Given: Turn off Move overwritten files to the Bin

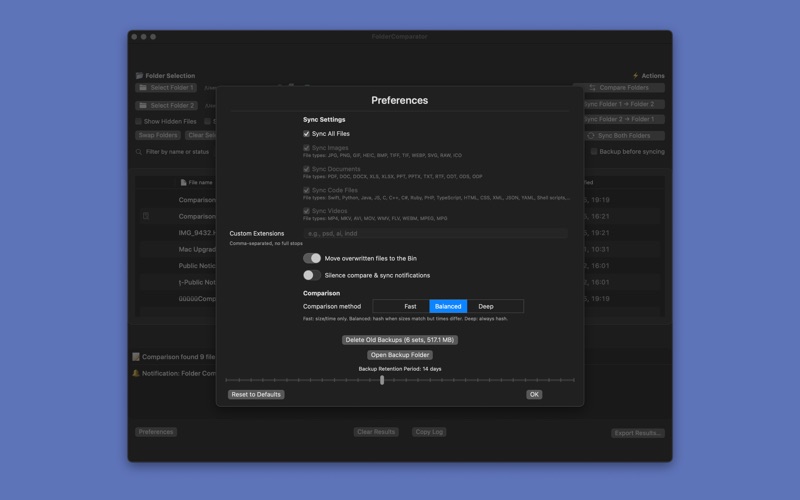Looking at the screenshot, I should coord(312,258).
